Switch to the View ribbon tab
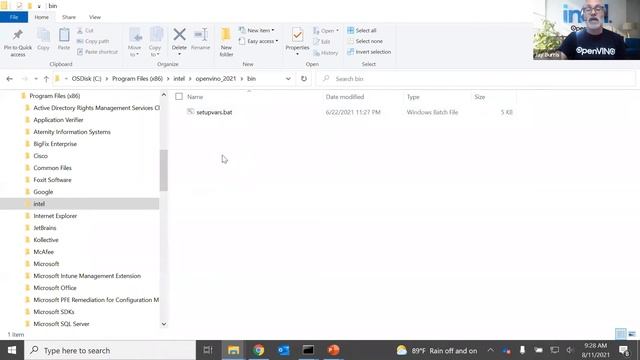Image resolution: width=640 pixels, height=360 pixels. pyautogui.click(x=95, y=17)
